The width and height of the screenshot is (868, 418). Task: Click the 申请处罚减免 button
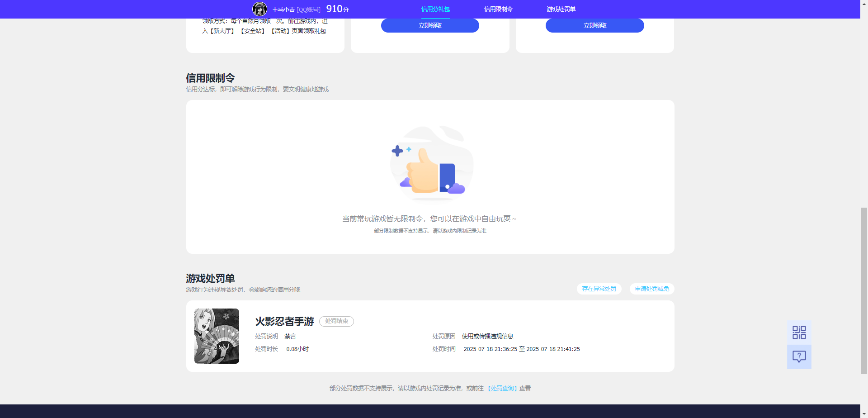[652, 289]
